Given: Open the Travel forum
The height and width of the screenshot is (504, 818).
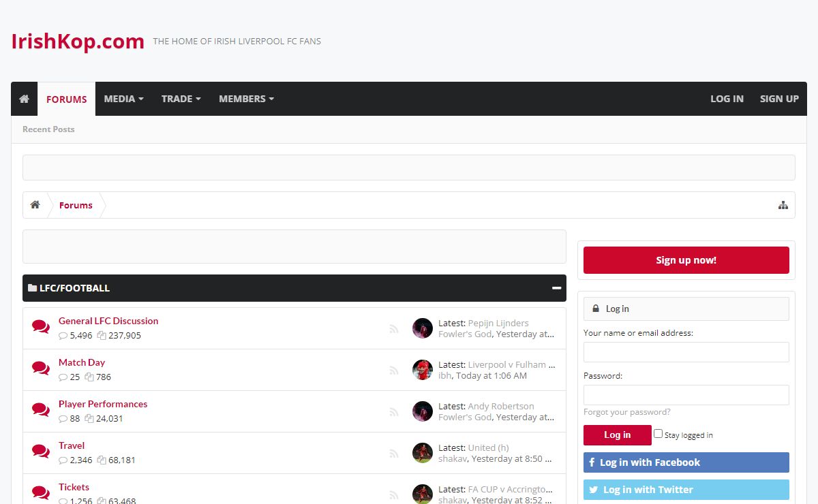Looking at the screenshot, I should [72, 445].
